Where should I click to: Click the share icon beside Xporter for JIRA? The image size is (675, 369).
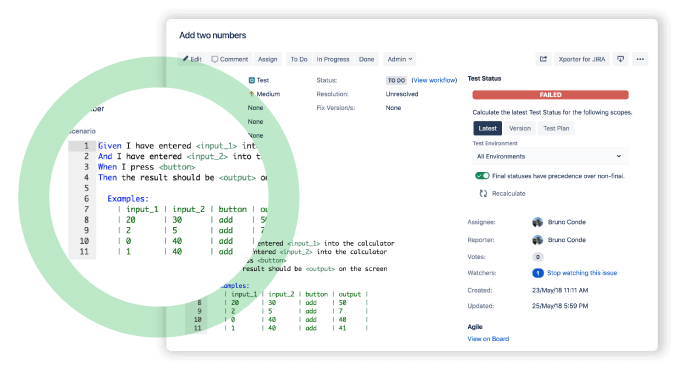pos(543,59)
